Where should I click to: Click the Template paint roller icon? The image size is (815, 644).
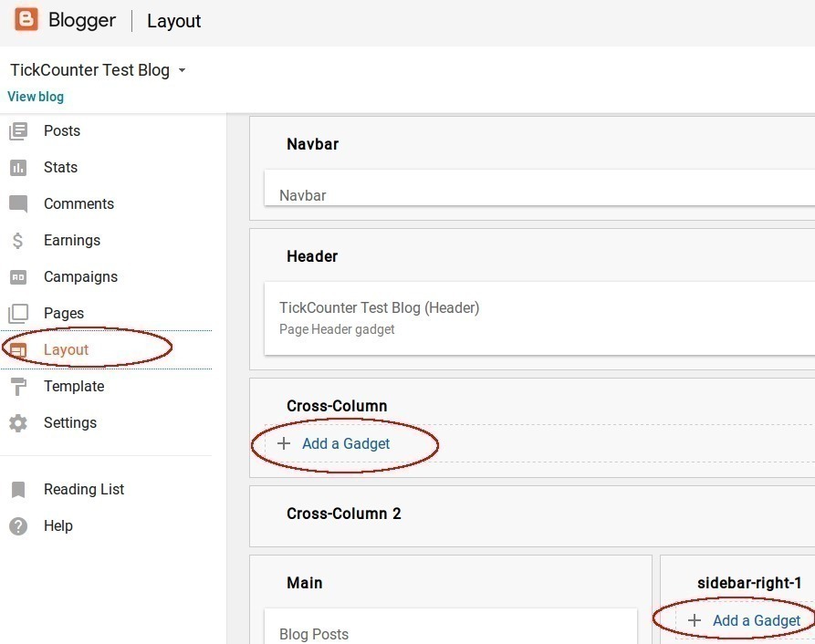pos(18,387)
